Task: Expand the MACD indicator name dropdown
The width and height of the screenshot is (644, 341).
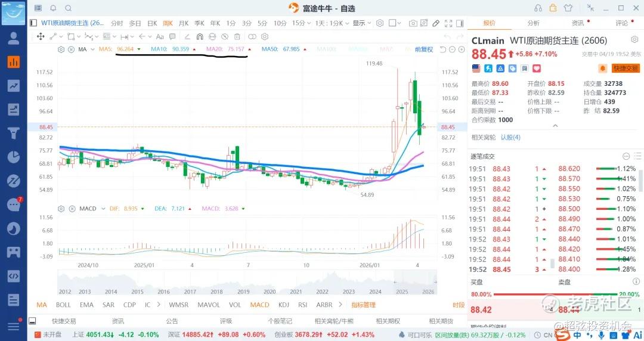Action: coord(103,209)
